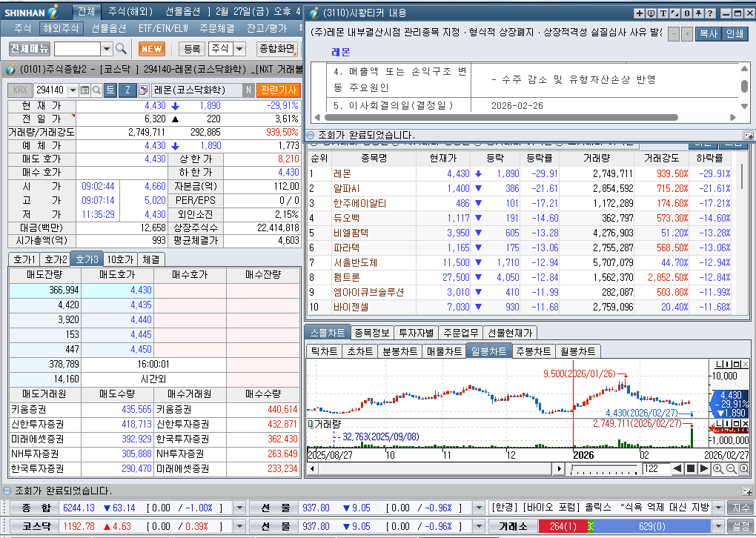Viewport: 756px width, 538px height.
Task: Zoom in the chart with plus magnifier
Action: tap(718, 468)
